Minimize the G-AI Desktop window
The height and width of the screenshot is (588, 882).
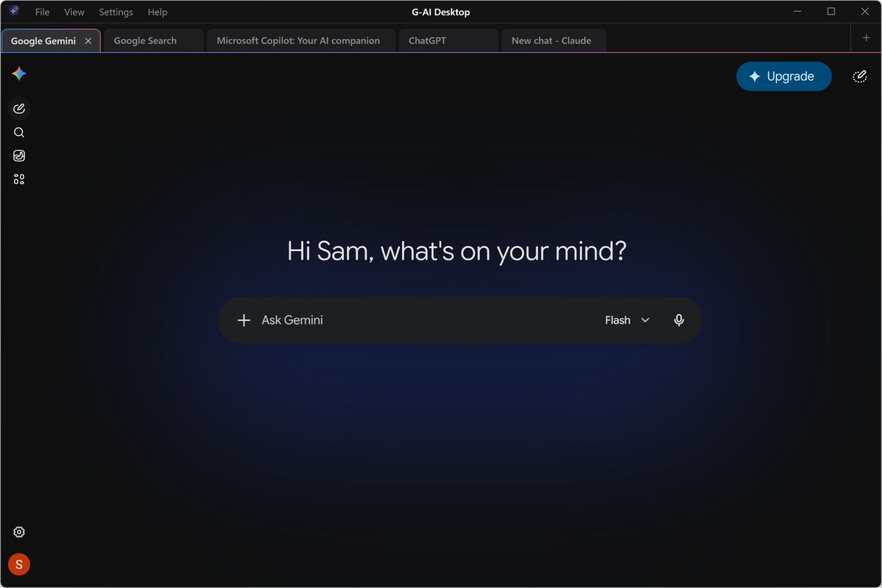point(797,11)
